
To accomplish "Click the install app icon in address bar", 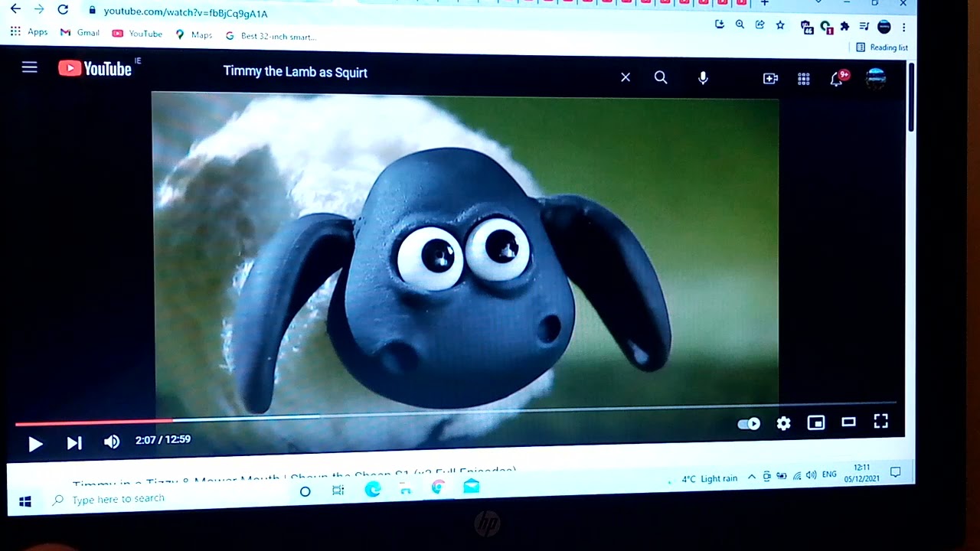I will pos(720,24).
